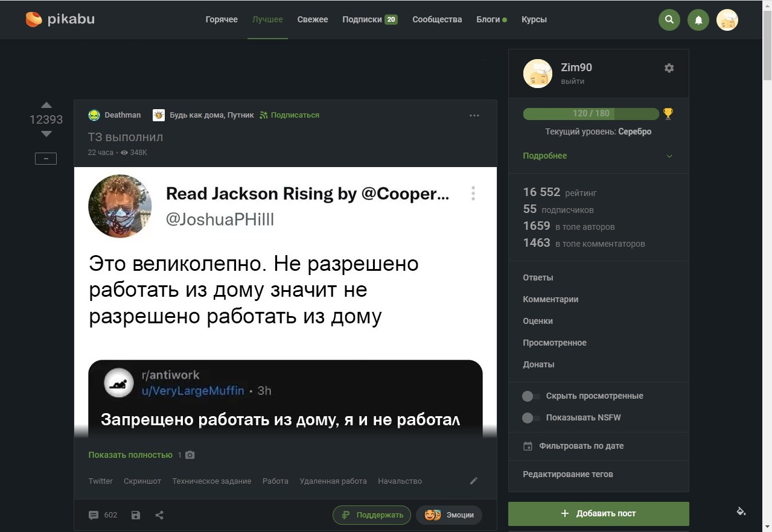Click the Эмоции button
Viewport: 772px width, 532px height.
tap(449, 515)
